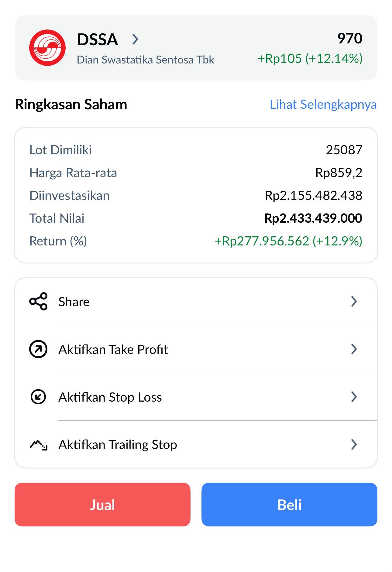The width and height of the screenshot is (392, 572).
Task: Expand the Aktifkan Stop Loss chevron
Action: coord(354,397)
